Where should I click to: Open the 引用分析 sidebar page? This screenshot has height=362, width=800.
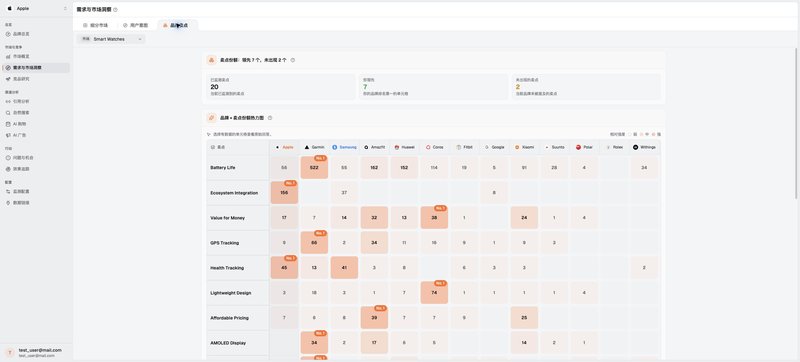tap(36, 101)
